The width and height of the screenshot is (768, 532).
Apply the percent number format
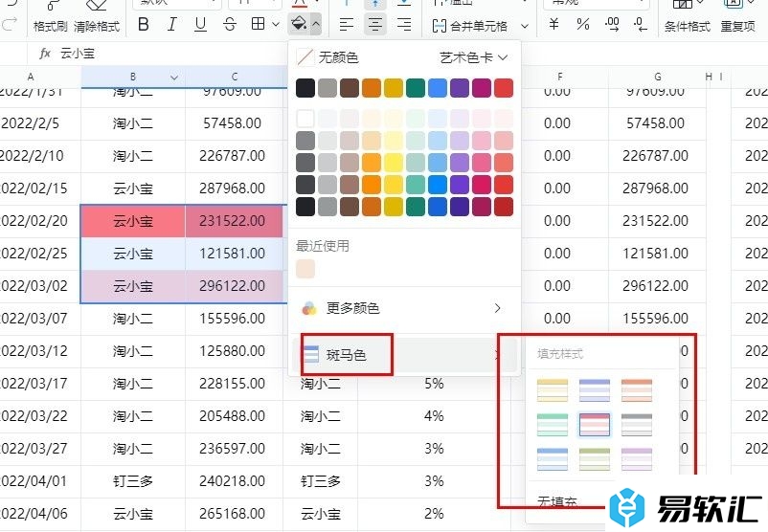point(583,24)
